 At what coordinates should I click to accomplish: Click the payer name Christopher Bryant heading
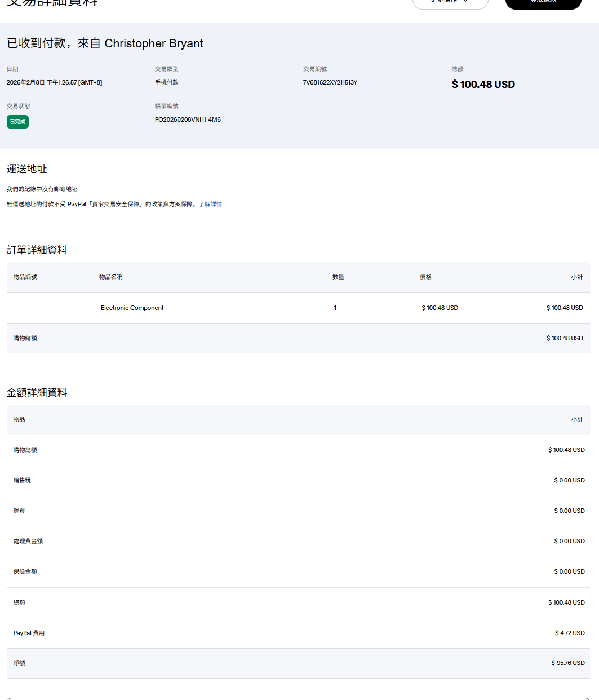pyautogui.click(x=153, y=43)
